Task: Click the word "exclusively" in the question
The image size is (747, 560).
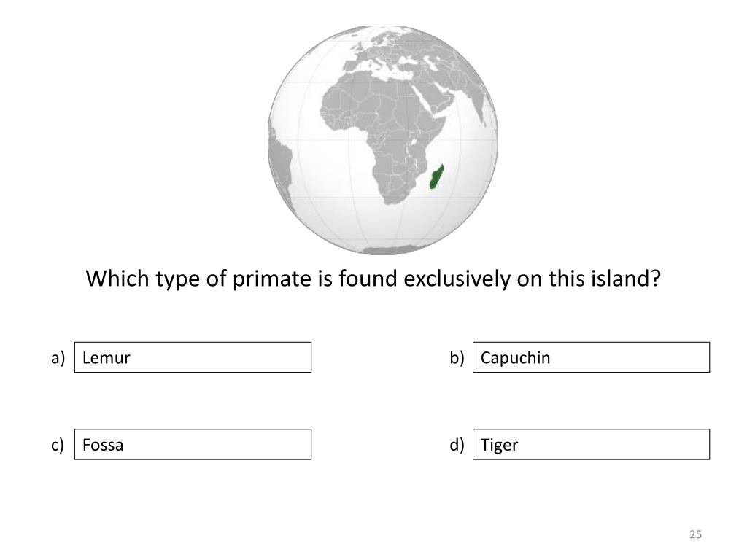Action: pyautogui.click(x=457, y=279)
